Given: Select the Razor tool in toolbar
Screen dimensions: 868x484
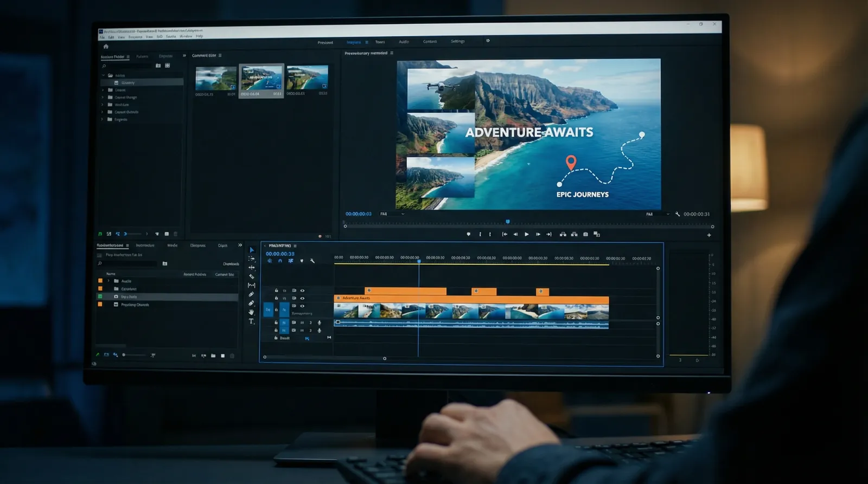Looking at the screenshot, I should pyautogui.click(x=251, y=276).
